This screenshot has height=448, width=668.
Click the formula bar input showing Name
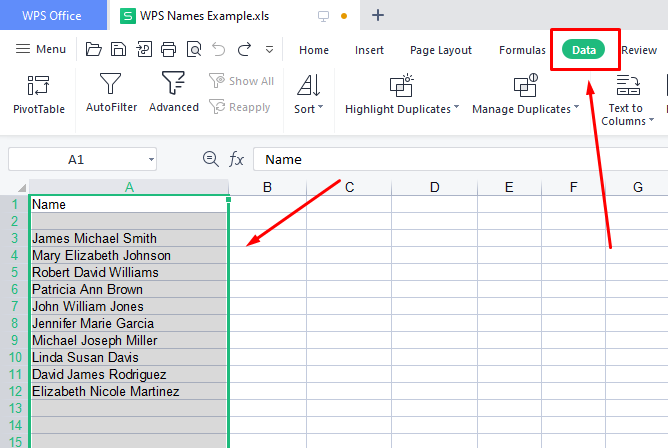450,159
